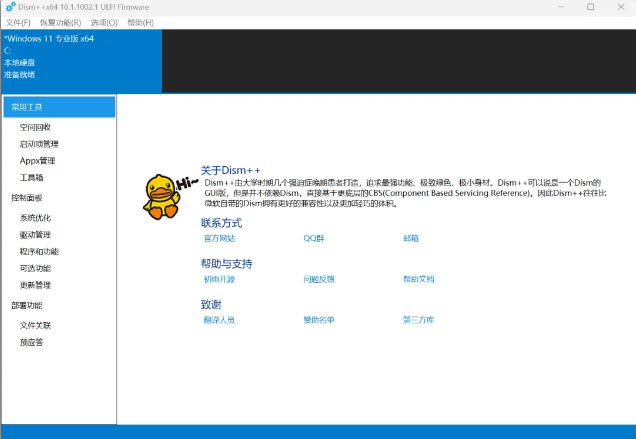This screenshot has height=439, width=636.
Task: Click the QQ群 link
Action: pos(314,238)
